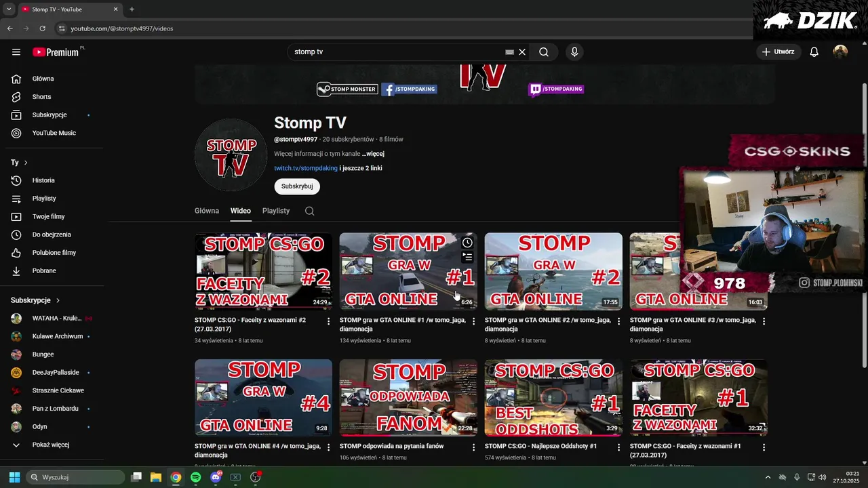Add GTA ONLINE #1 video to queue
This screenshot has width=868, height=488.
tap(467, 257)
